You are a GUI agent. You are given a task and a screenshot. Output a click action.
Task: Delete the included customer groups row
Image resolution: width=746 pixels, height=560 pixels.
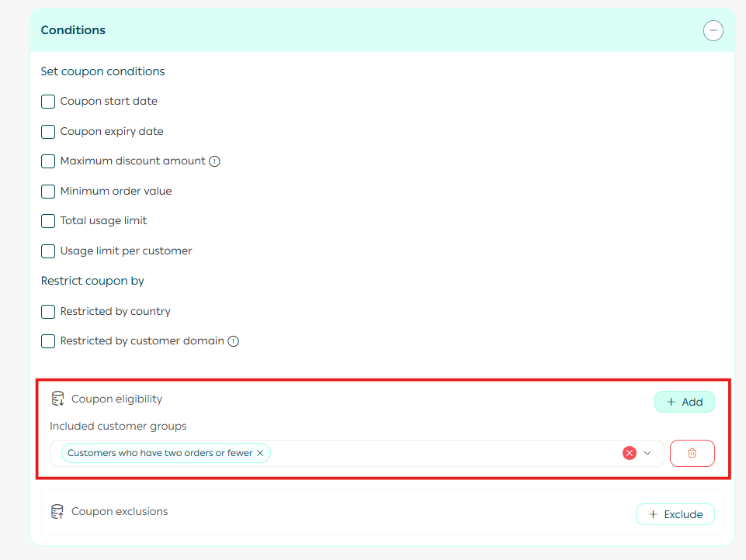692,453
